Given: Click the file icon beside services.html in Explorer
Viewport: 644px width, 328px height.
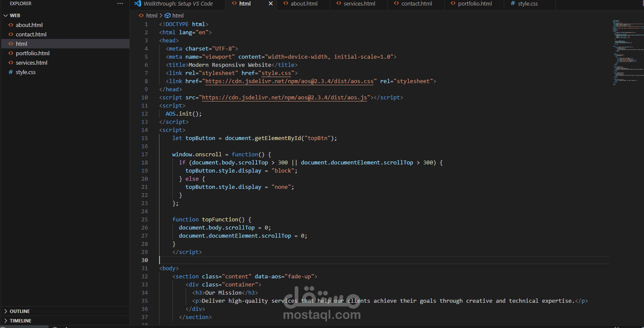Looking at the screenshot, I should pos(11,63).
